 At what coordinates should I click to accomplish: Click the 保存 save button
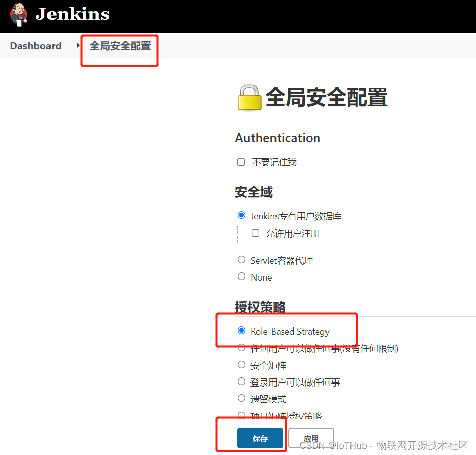[x=260, y=438]
